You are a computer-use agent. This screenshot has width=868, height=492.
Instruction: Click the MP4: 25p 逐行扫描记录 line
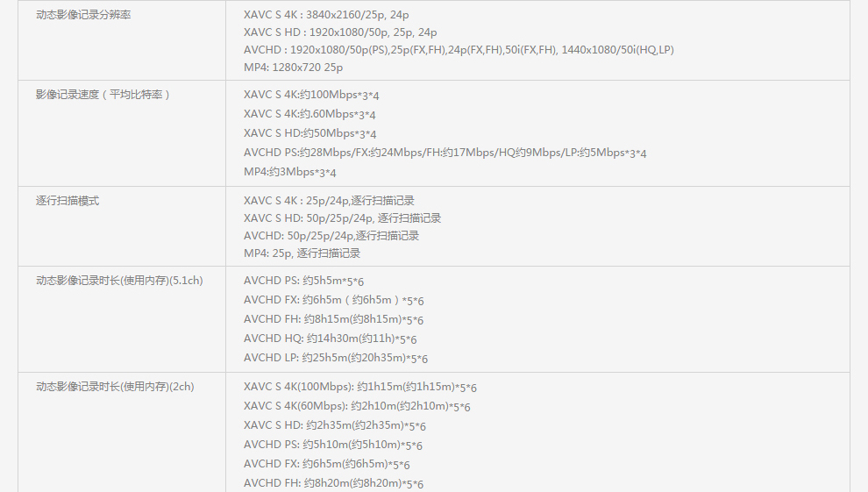tap(302, 253)
